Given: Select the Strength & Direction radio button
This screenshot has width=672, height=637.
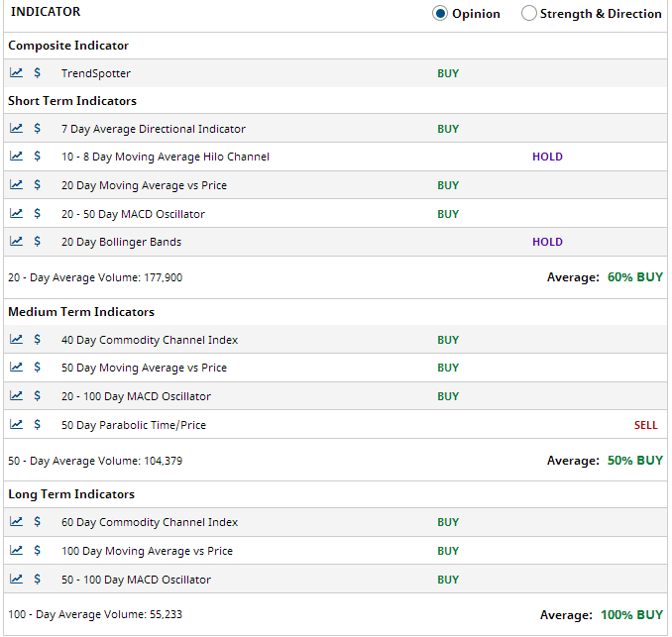Looking at the screenshot, I should tap(528, 14).
